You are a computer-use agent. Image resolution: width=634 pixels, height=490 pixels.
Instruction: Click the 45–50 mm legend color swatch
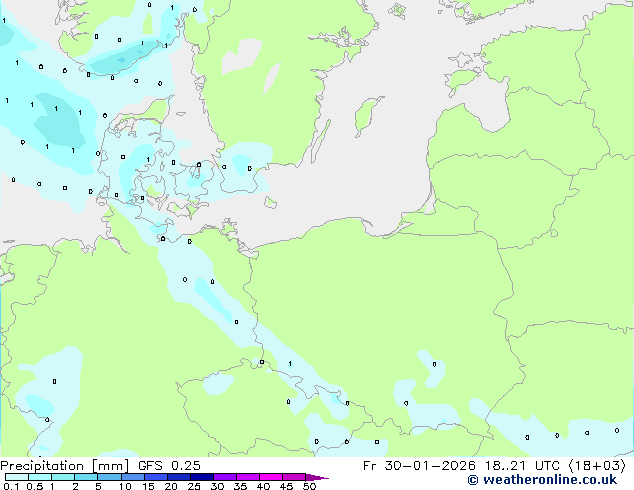294,477
